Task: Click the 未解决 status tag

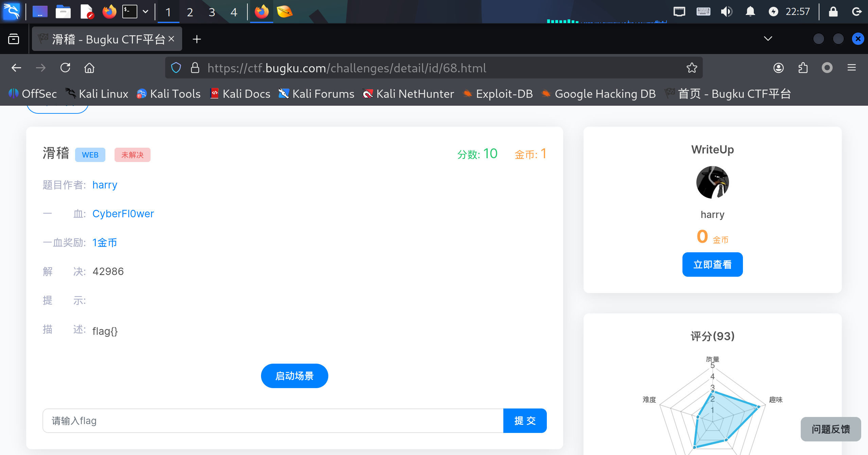Action: pos(133,155)
